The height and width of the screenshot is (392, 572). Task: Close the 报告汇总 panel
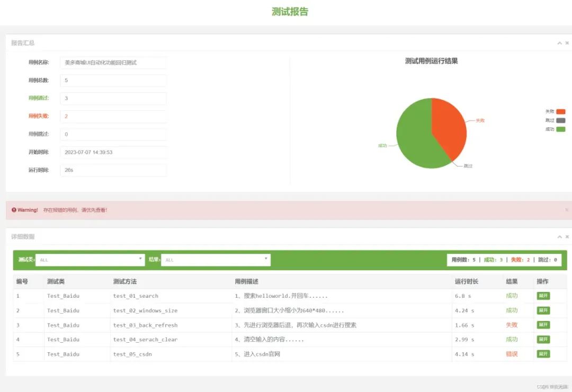[567, 43]
